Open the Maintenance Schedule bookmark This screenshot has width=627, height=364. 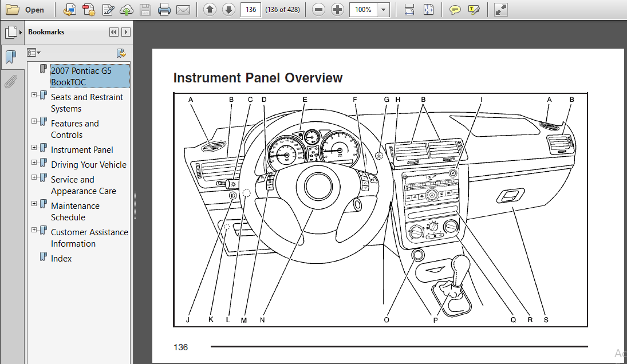(75, 211)
